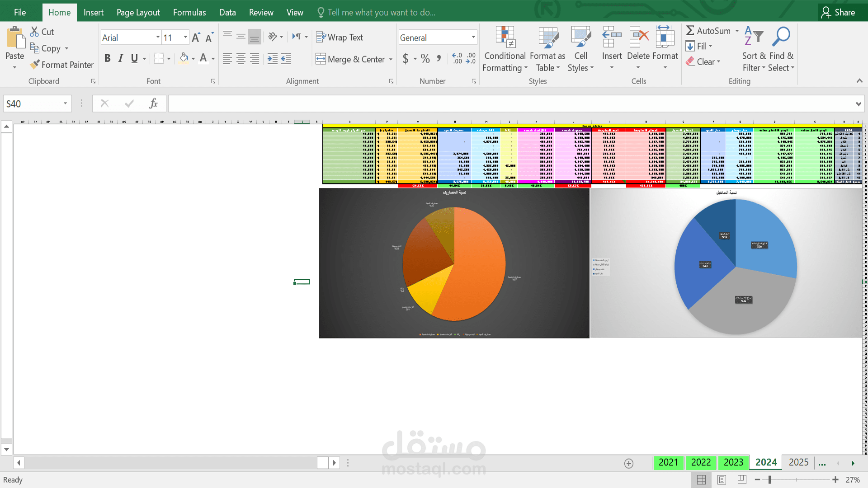Image resolution: width=868 pixels, height=488 pixels.
Task: Open the 2021 sheet tab
Action: (668, 462)
